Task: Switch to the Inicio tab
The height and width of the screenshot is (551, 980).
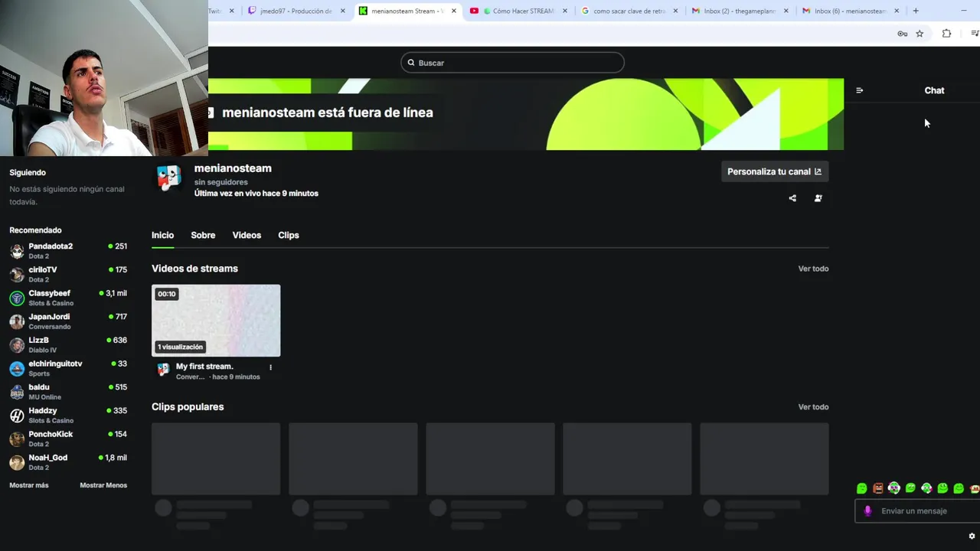Action: [162, 235]
